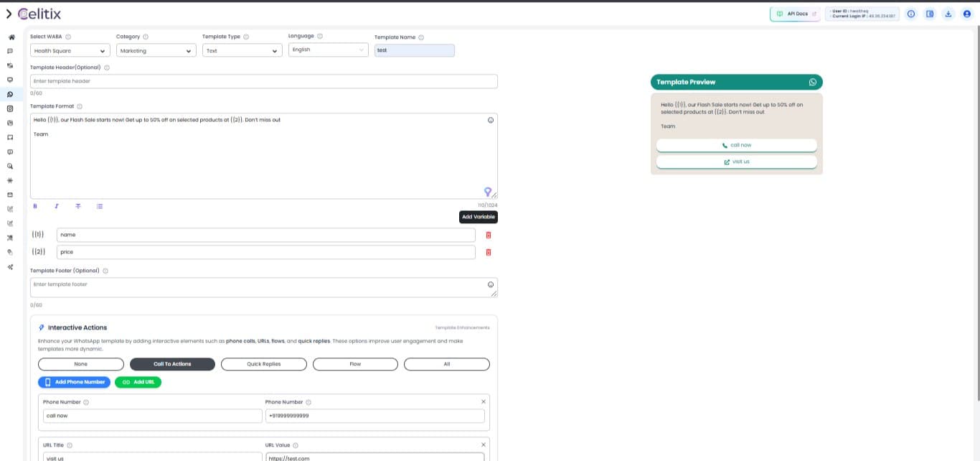The image size is (980, 461).
Task: Apply italic formatting to template text
Action: click(57, 206)
